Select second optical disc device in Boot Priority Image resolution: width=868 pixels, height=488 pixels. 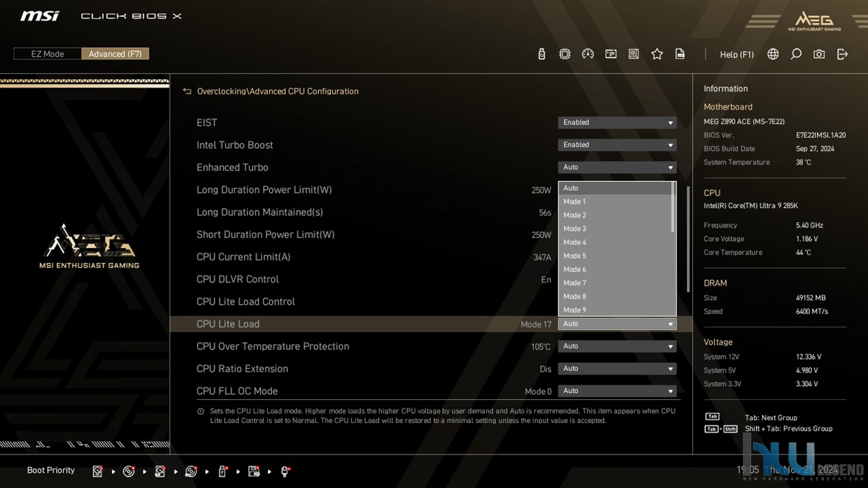(191, 471)
